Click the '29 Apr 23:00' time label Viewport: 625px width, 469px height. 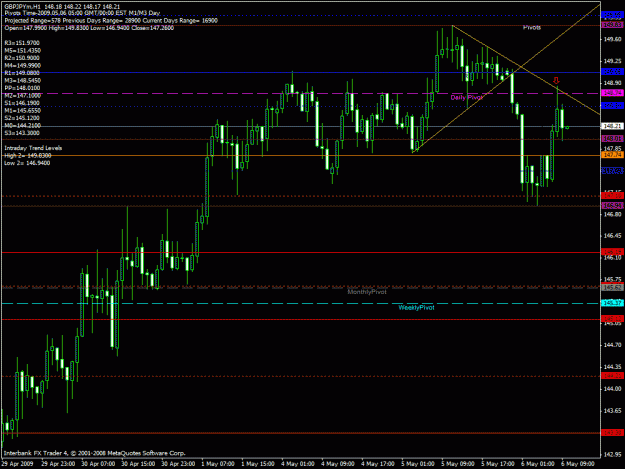click(x=58, y=464)
